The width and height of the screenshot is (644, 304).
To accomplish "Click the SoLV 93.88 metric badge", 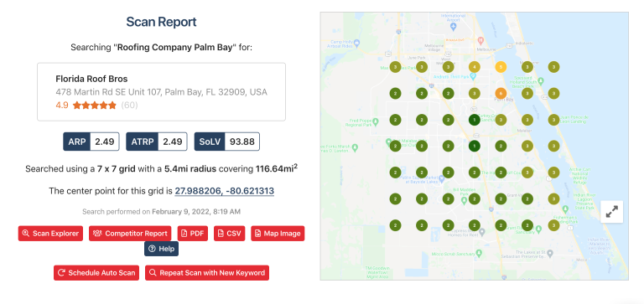I will (x=226, y=142).
